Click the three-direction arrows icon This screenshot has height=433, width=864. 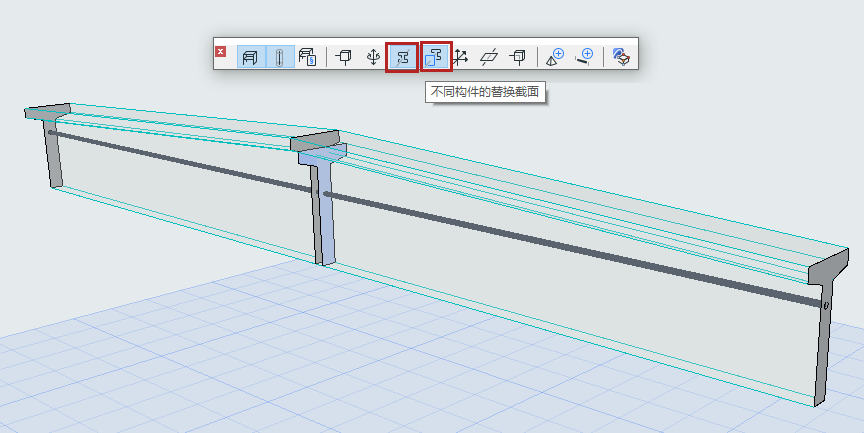pos(461,57)
